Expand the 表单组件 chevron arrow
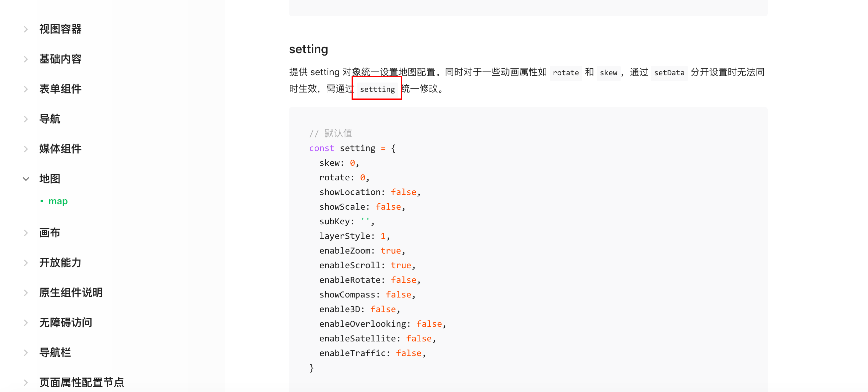The image size is (868, 392). point(26,89)
